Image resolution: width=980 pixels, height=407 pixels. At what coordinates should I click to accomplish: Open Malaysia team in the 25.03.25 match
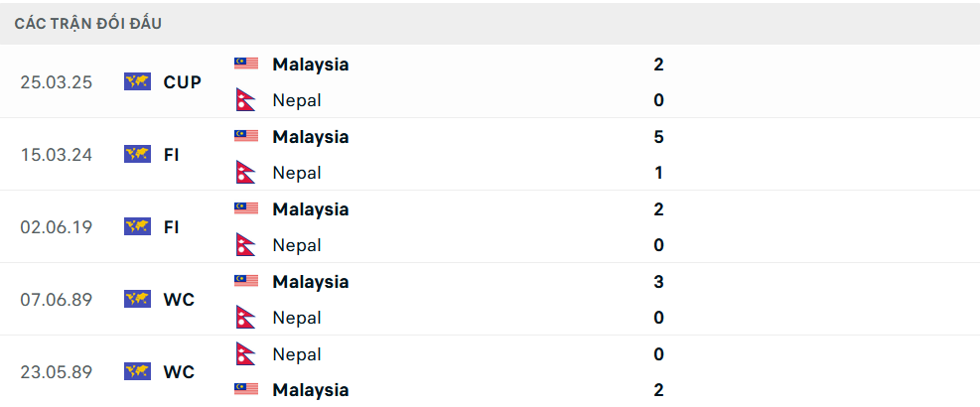coord(310,65)
